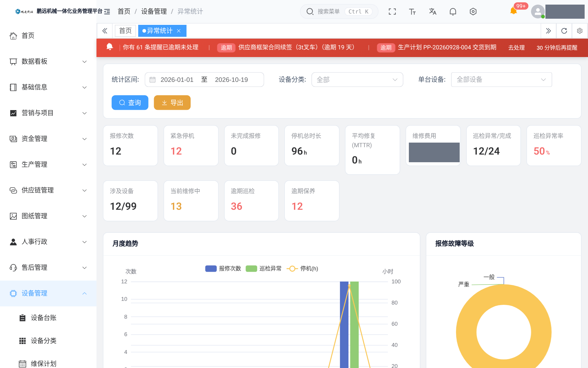
Task: Click the 导出 export button
Action: click(x=172, y=102)
